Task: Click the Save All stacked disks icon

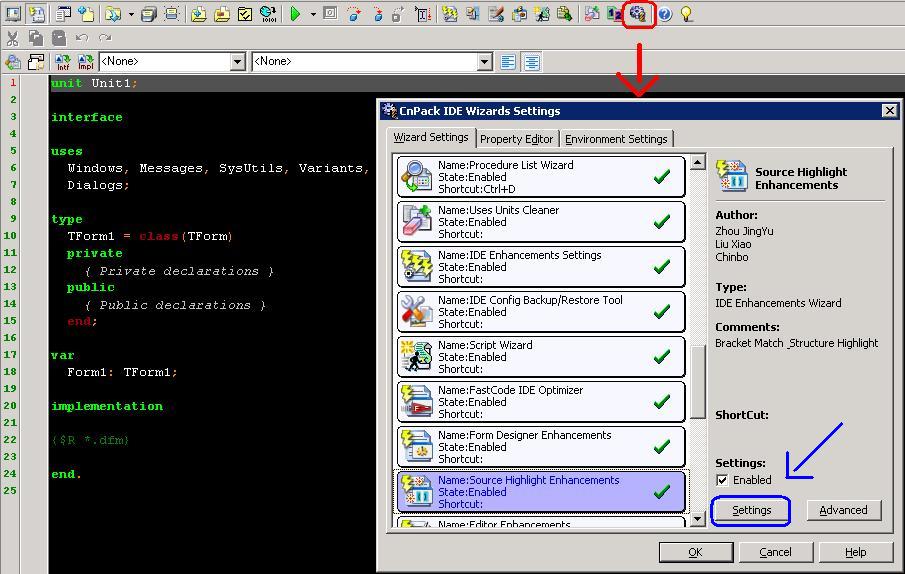Action: (x=148, y=14)
